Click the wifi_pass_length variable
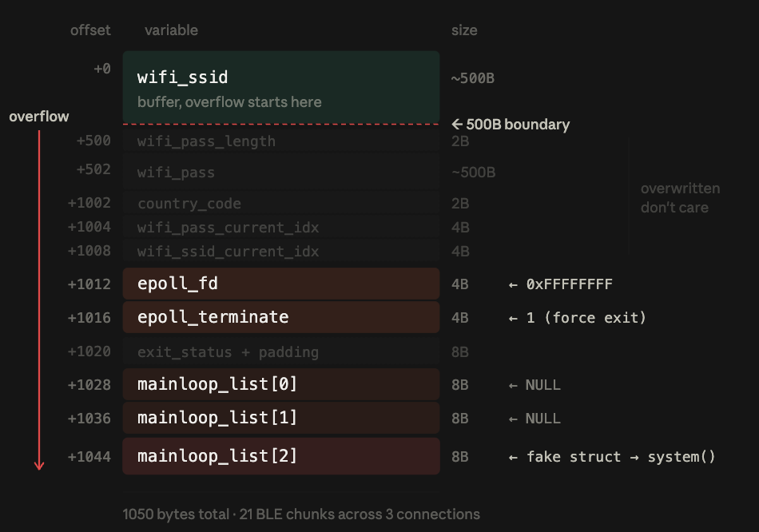This screenshot has width=759, height=532. pos(206,141)
